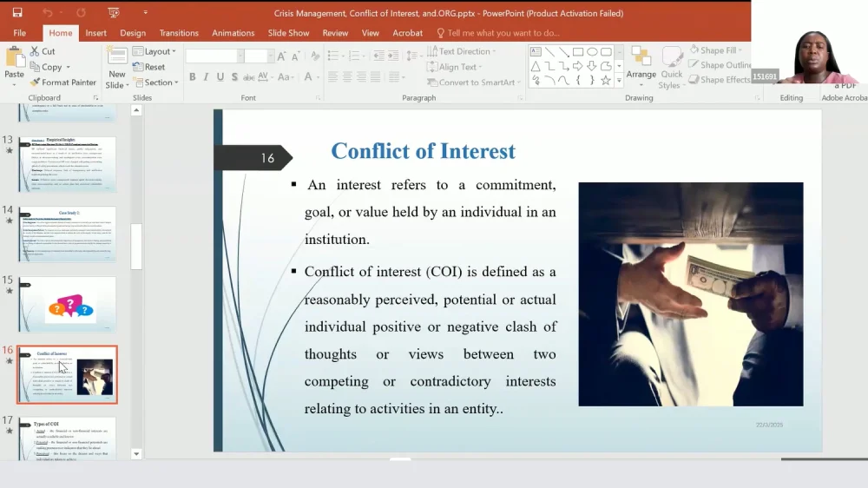Open the Slide Show tab

coord(288,33)
